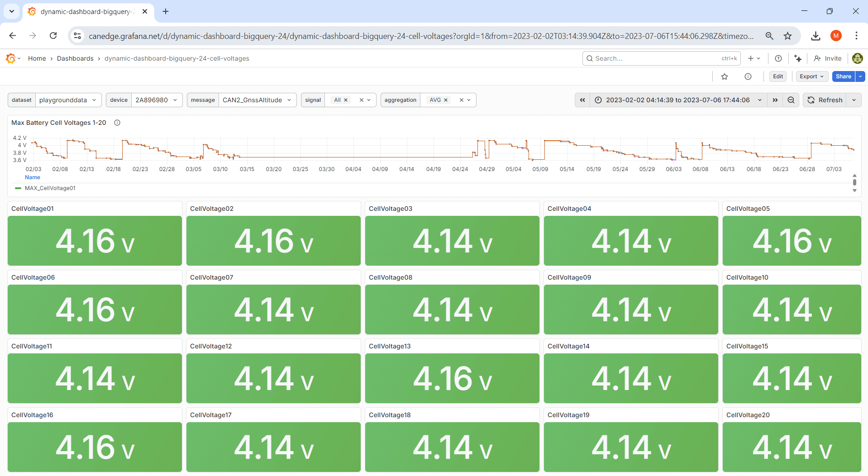Expand the dataset playgrounddata dropdown

68,100
